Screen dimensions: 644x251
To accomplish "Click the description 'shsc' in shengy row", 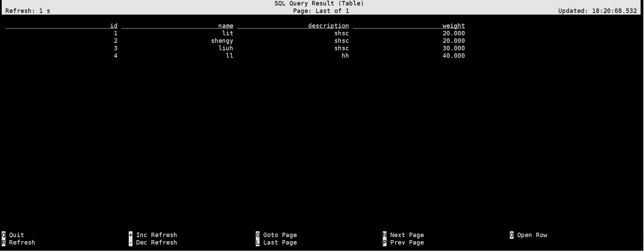I will tap(341, 41).
